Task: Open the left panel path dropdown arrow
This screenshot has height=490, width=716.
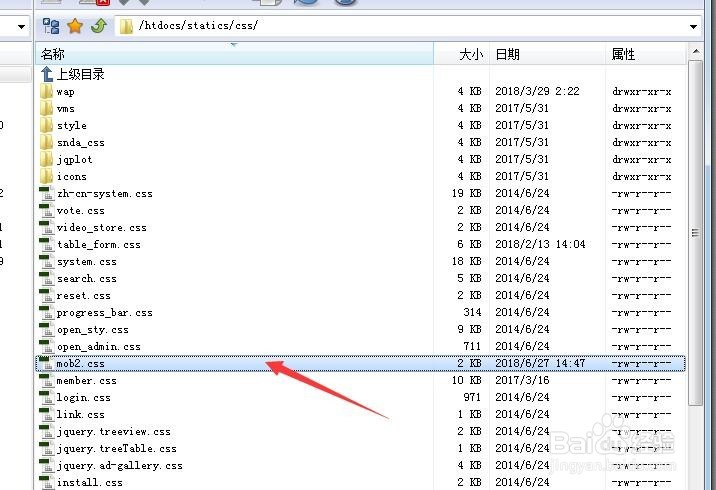Action: pos(21,26)
